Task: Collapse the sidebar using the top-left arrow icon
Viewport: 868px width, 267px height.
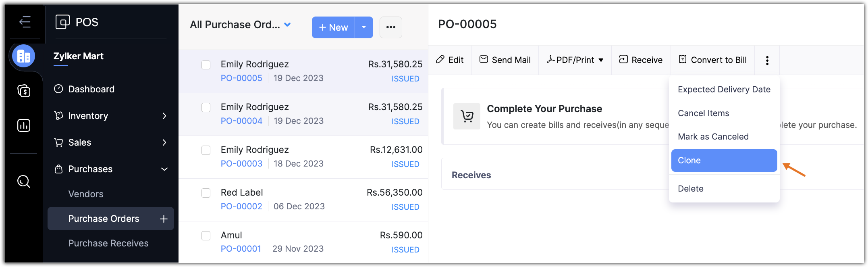Action: tap(25, 22)
